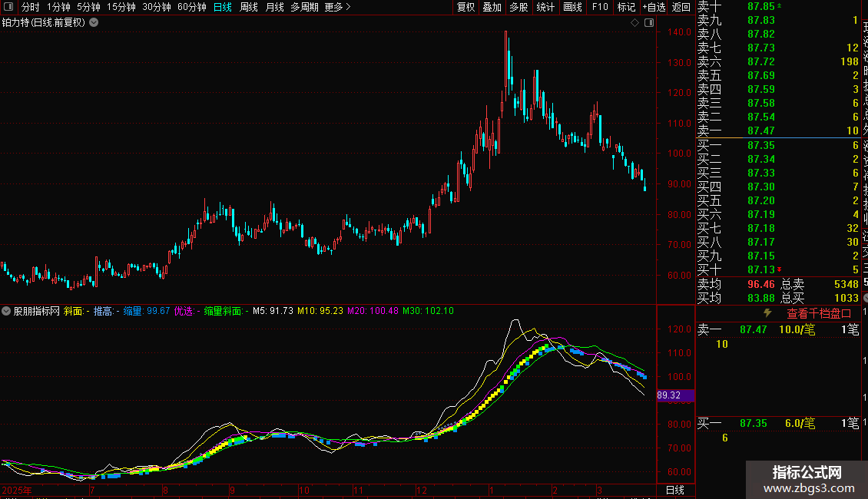Click the lightning icon beside 查看千档盘口
868x499 pixels.
point(767,313)
